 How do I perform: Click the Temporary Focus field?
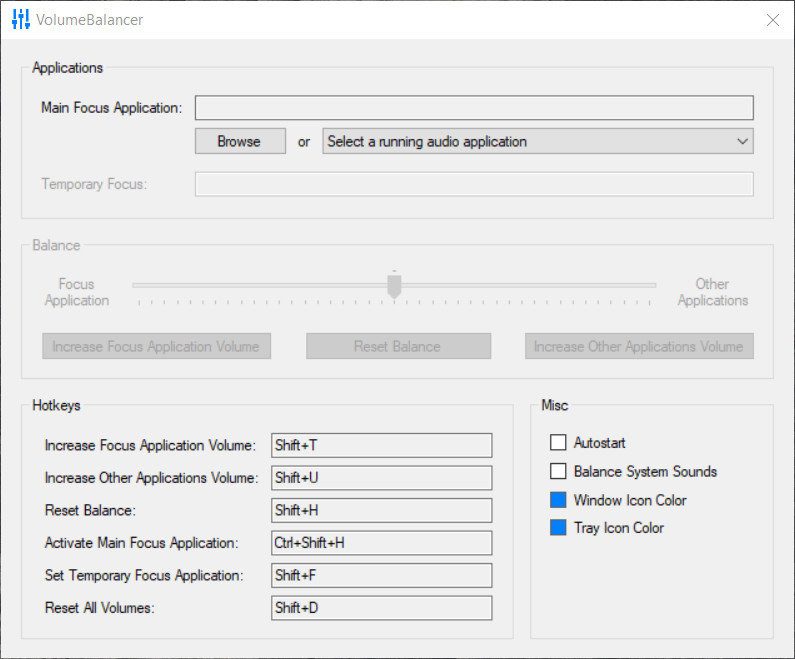[474, 184]
